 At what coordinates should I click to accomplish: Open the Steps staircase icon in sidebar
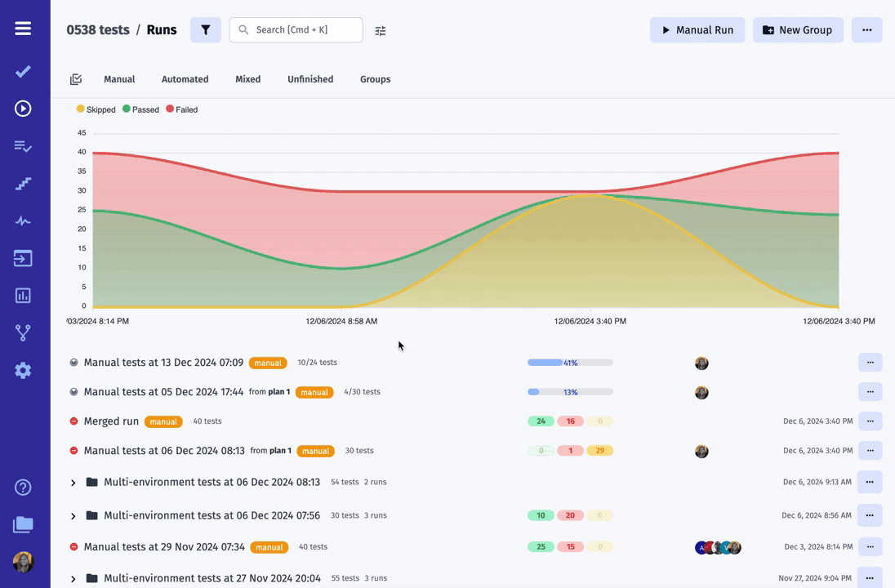tap(23, 184)
